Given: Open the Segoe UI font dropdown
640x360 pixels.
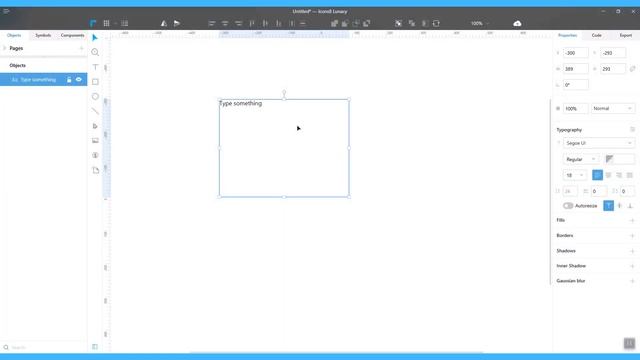Looking at the screenshot, I should (x=599, y=143).
